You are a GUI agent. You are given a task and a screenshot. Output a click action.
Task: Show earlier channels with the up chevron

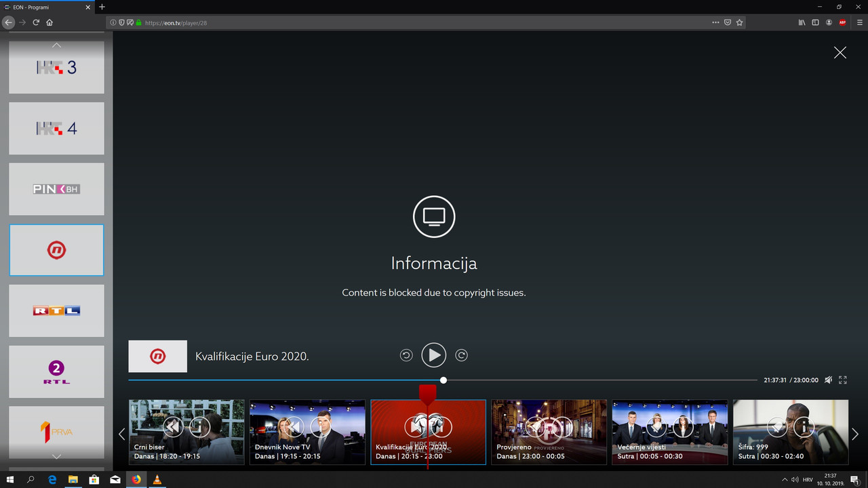(56, 45)
